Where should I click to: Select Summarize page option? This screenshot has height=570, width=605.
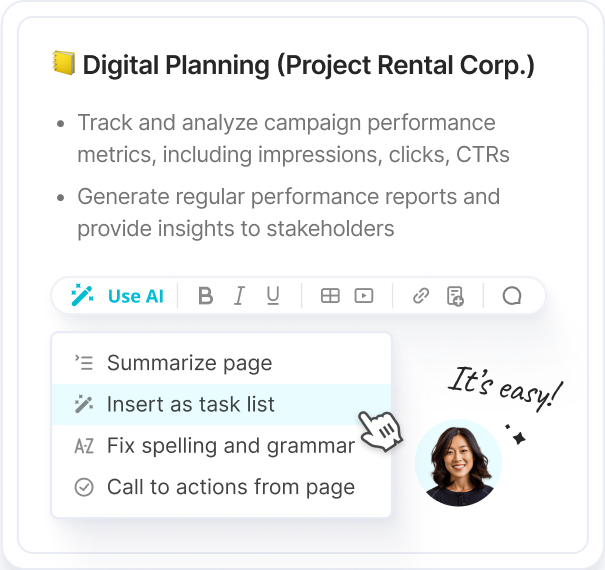point(189,363)
